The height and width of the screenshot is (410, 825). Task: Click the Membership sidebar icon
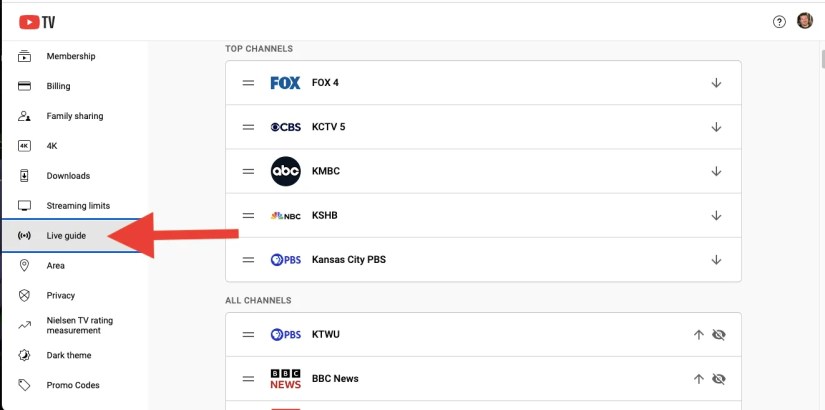pos(24,56)
